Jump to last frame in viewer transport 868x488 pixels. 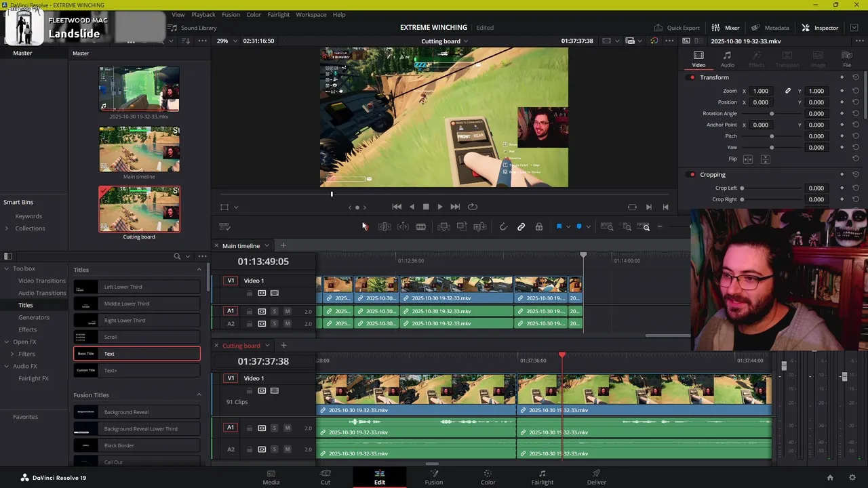point(455,207)
